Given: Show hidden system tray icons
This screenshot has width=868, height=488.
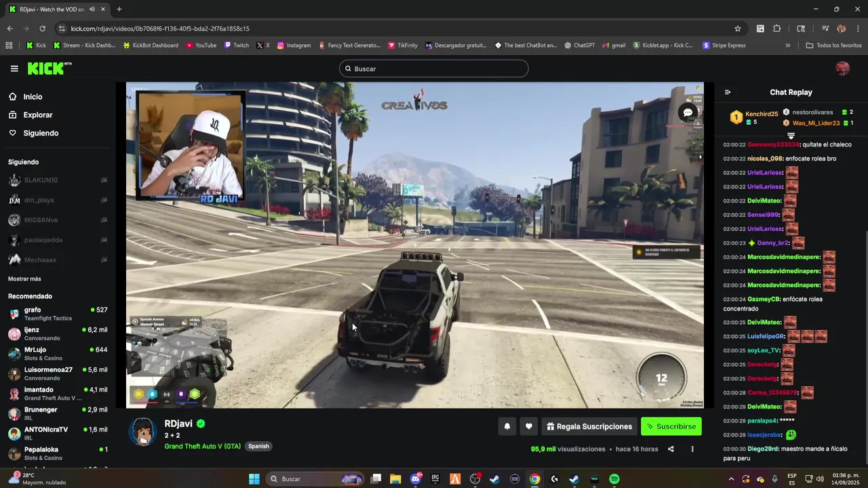Looking at the screenshot, I should (x=731, y=479).
